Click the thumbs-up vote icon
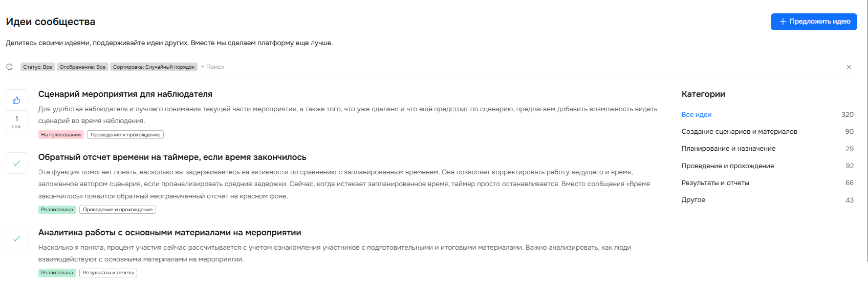 [17, 100]
